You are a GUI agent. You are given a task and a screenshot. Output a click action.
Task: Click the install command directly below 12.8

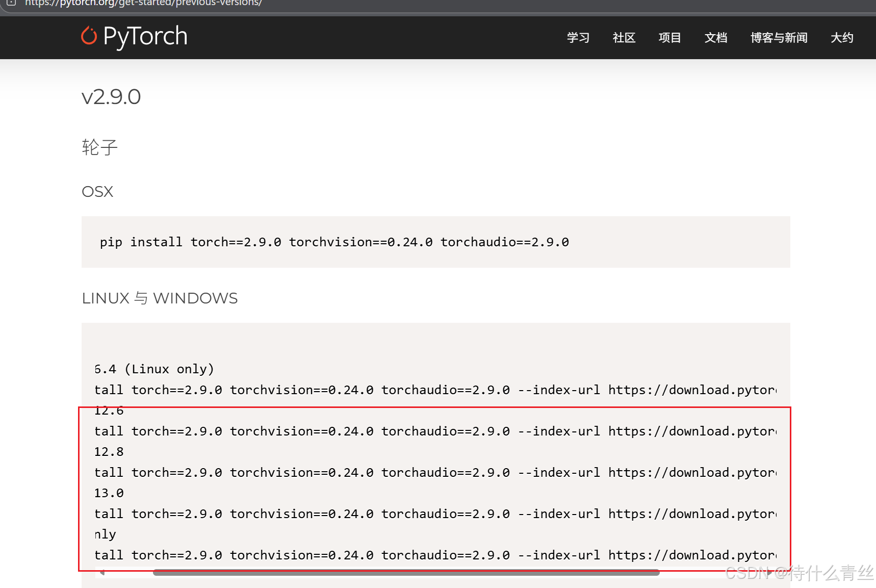(x=436, y=473)
